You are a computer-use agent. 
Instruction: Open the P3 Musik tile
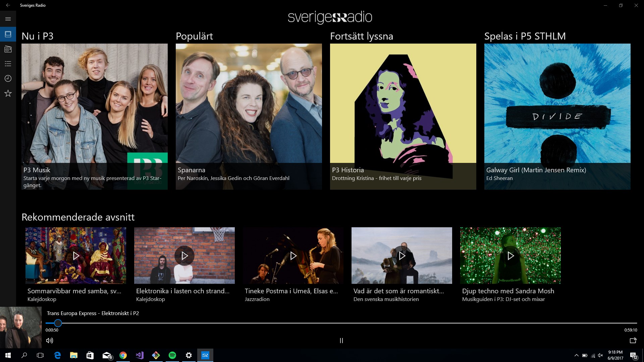point(95,116)
